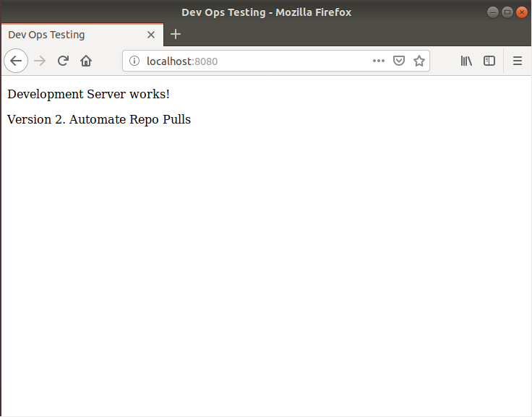This screenshot has height=417, width=532.
Task: Bookmark this page with the star
Action: click(x=419, y=61)
